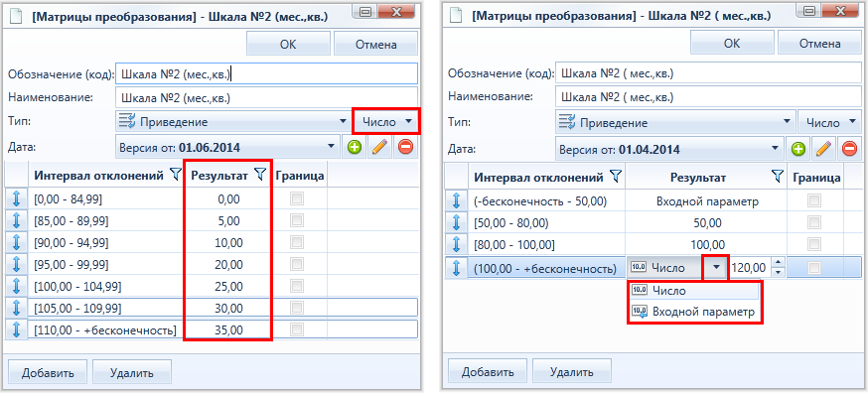Image resolution: width=868 pixels, height=393 pixels.
Task: Click result cell 35,00 in left table
Action: coord(228,329)
